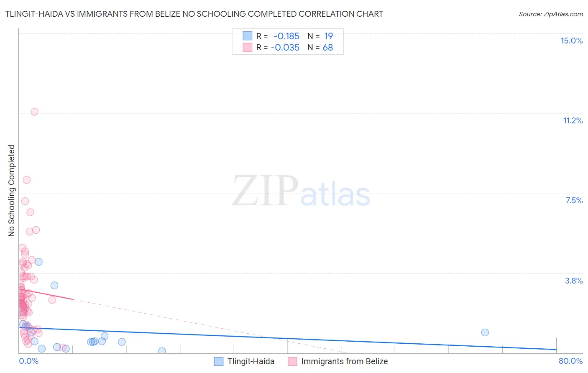Screen dimensions: 588x373
Task: Click the chart title text
Action: (194, 14)
